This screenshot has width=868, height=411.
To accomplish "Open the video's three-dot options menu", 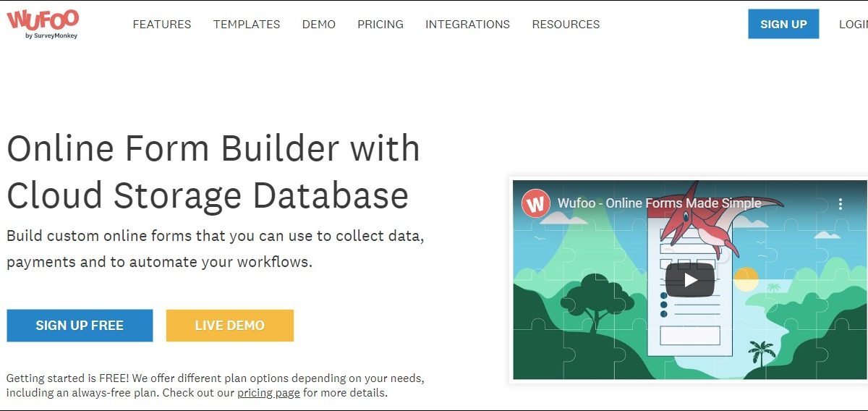I will click(x=840, y=204).
